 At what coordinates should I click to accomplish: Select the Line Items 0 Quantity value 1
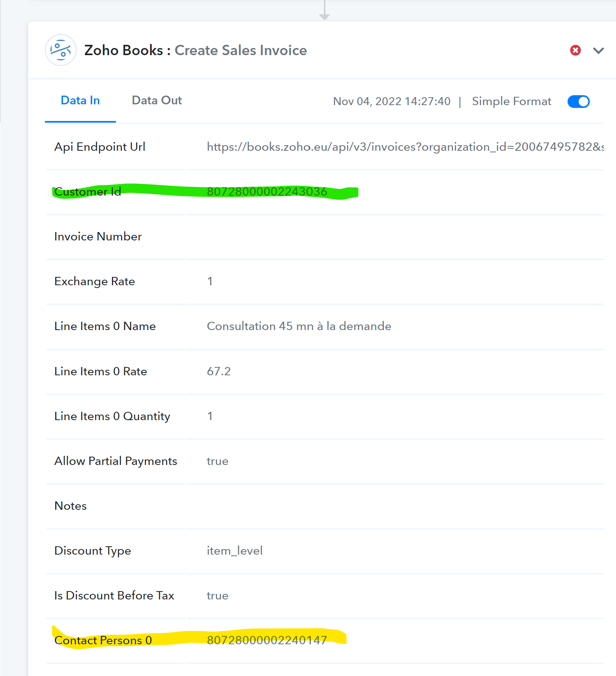210,416
